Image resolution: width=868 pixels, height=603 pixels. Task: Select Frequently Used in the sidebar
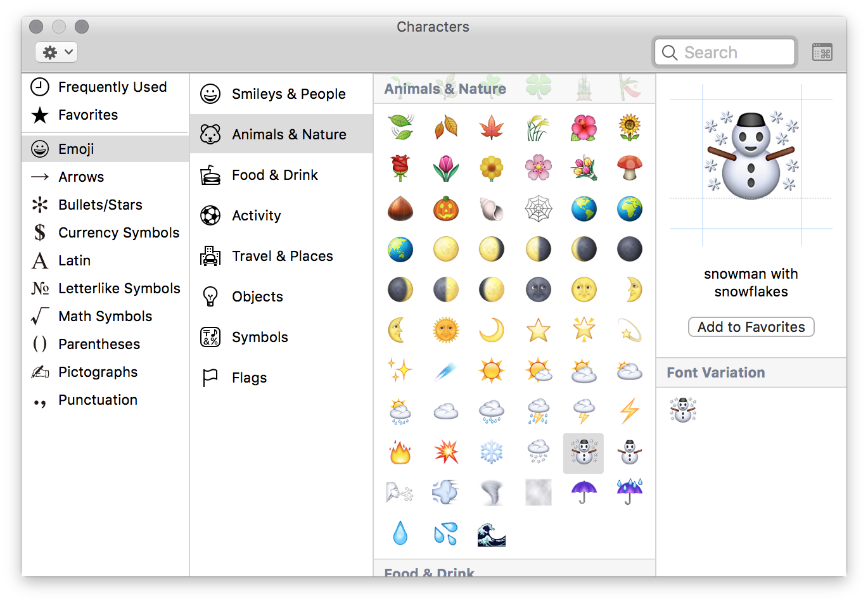point(105,87)
